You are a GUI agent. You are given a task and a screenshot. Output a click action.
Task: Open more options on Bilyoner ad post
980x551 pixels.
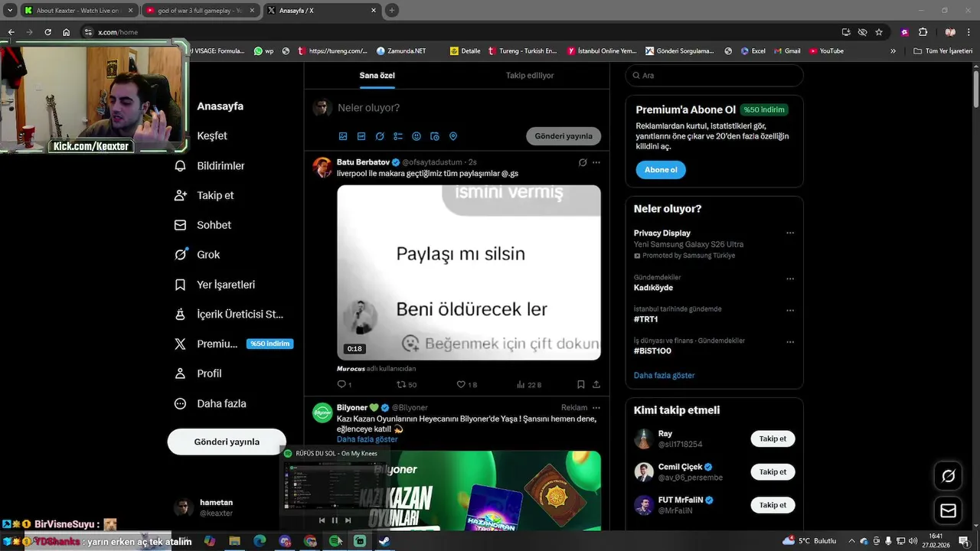(x=596, y=408)
